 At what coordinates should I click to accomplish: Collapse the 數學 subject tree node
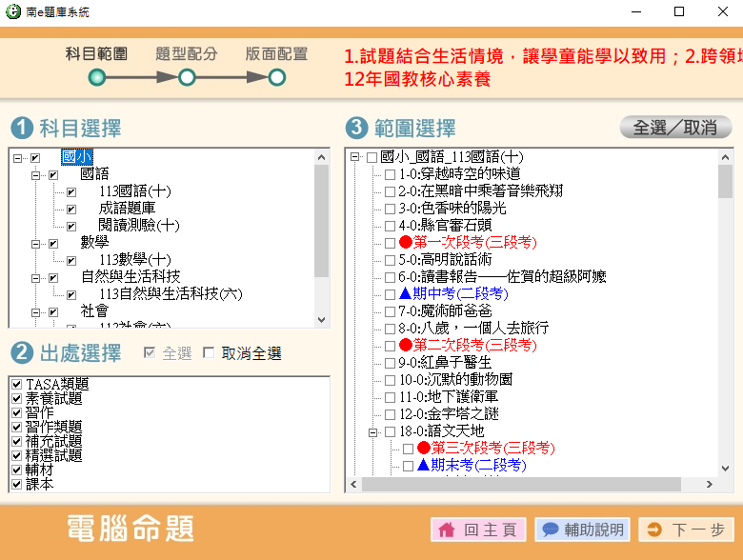pyautogui.click(x=35, y=243)
